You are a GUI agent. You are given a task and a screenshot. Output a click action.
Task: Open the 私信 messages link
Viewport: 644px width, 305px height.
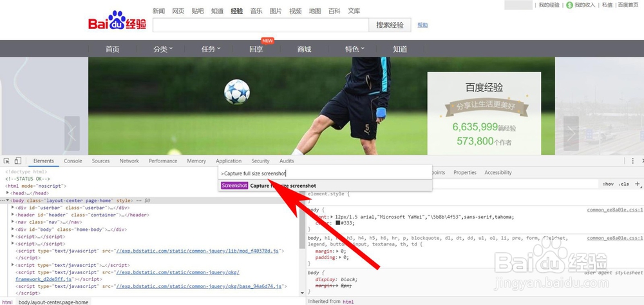tap(607, 5)
